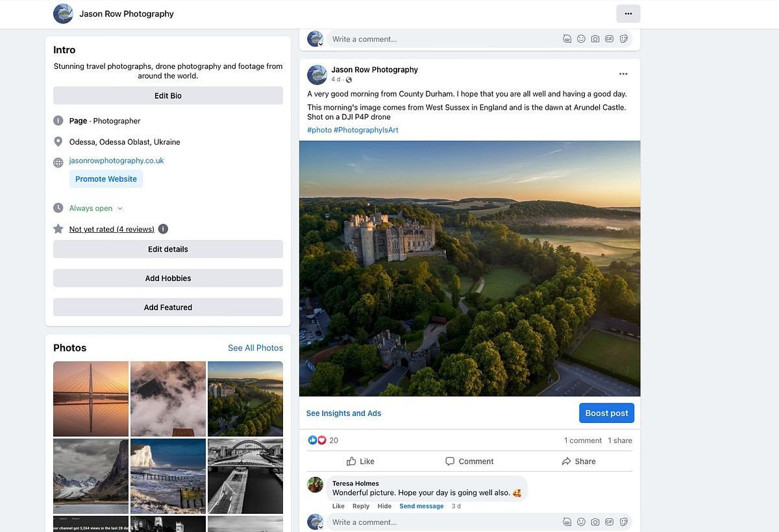Click the Boost post button
Image resolution: width=779 pixels, height=532 pixels.
click(x=606, y=413)
